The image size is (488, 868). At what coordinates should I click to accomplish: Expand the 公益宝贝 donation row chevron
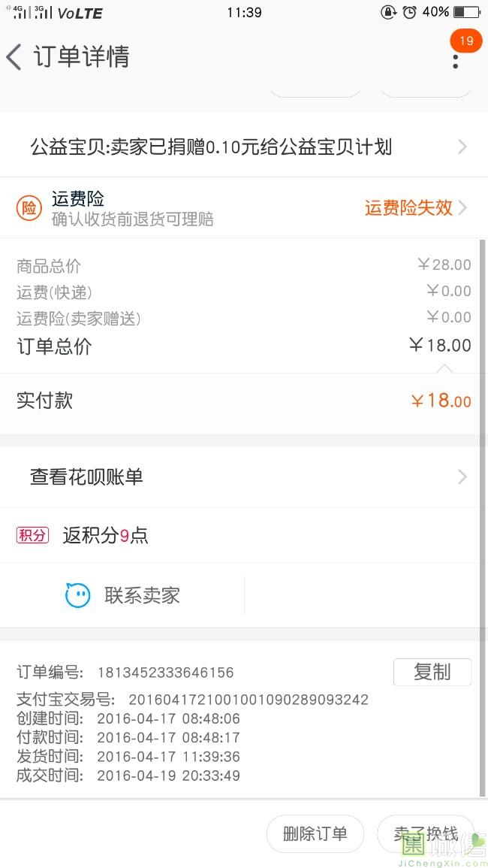pyautogui.click(x=462, y=147)
